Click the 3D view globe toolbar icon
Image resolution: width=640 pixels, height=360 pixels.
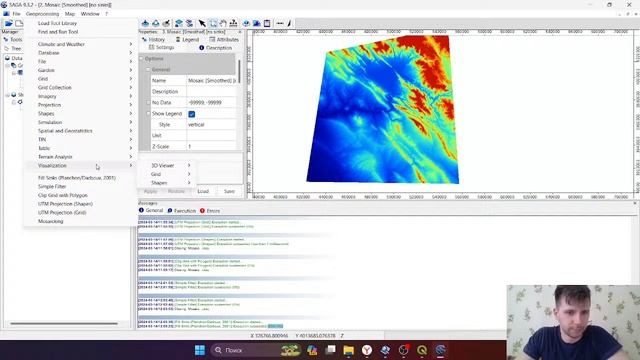246,23
